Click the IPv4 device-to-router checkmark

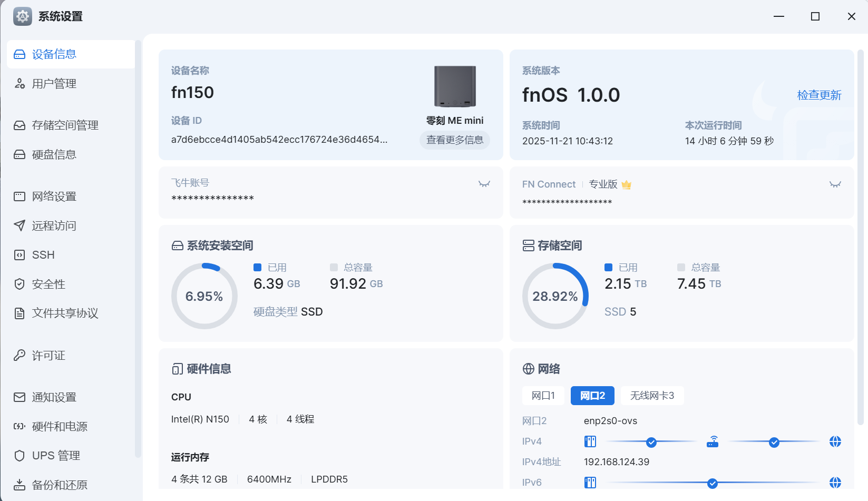651,442
